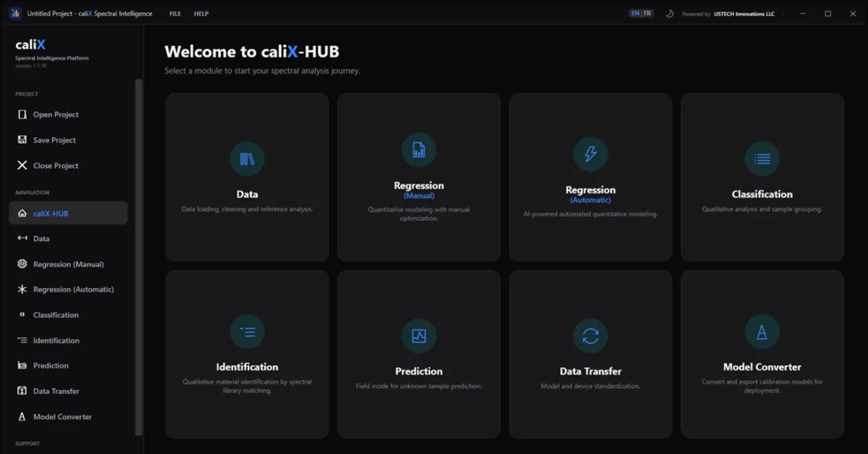868x454 pixels.
Task: Click 'Model and device standardization.' text
Action: pos(591,387)
